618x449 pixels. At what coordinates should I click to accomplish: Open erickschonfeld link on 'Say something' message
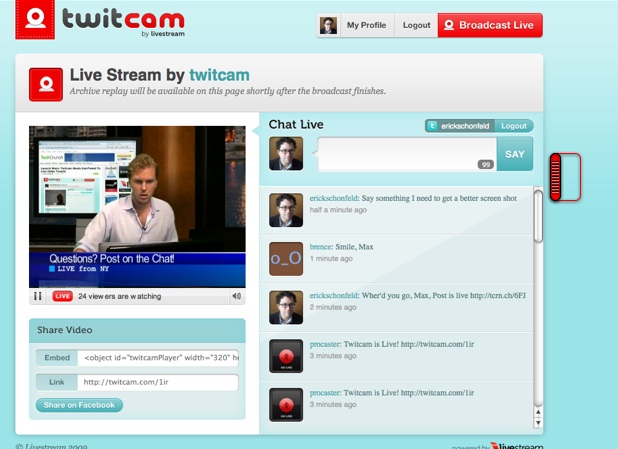coord(334,198)
